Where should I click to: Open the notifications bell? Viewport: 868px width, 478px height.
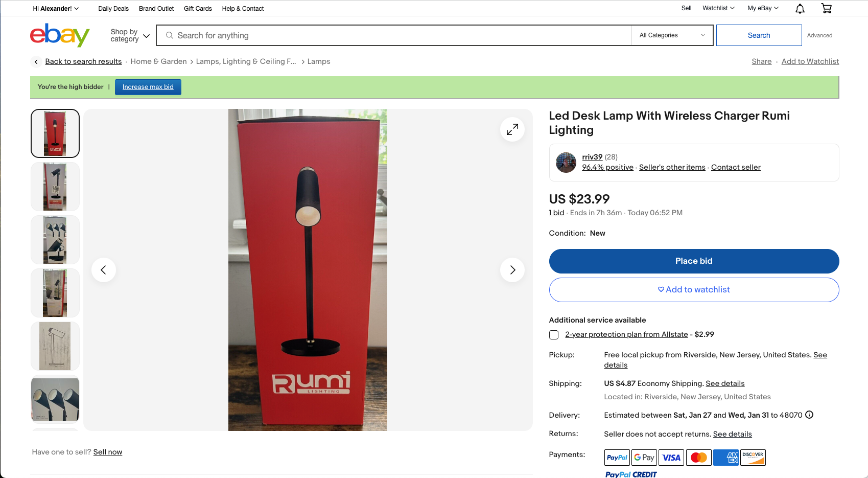pyautogui.click(x=800, y=8)
